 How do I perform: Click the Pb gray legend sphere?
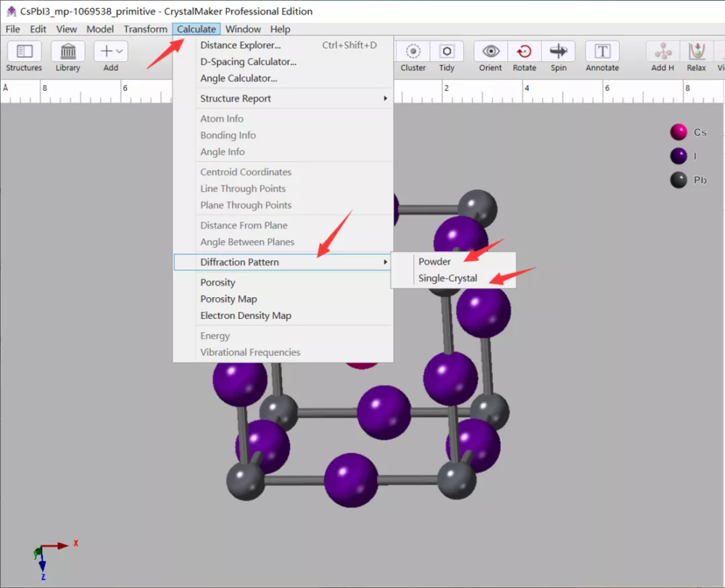[679, 181]
